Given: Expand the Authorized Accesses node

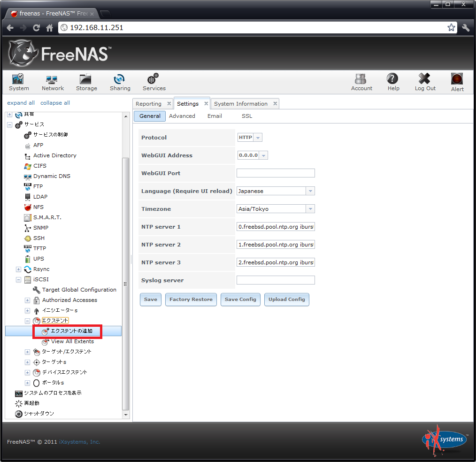Looking at the screenshot, I should coord(27,300).
